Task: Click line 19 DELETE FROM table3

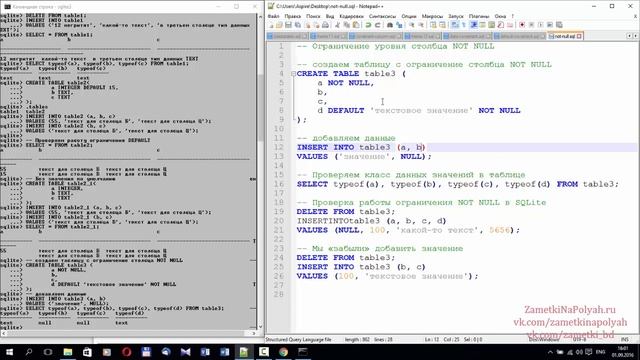Action: point(346,212)
